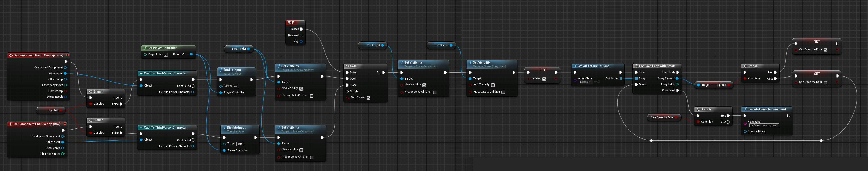Viewport: 868px width, 171px height.
Task: Click the Loop Body execution pin
Action: coord(678,72)
